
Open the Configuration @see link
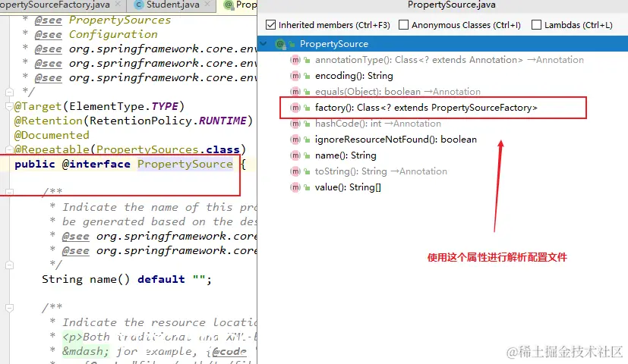coord(113,34)
